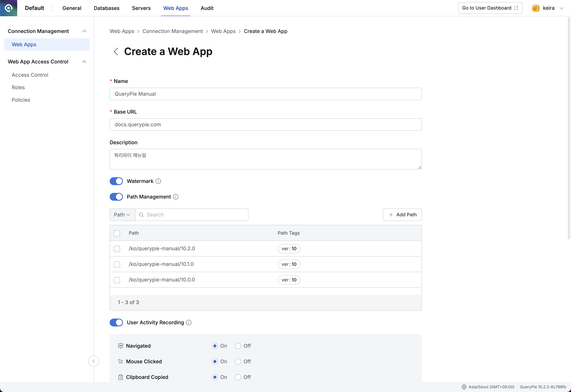Open the Servers tab
The width and height of the screenshot is (571, 392).
pyautogui.click(x=141, y=8)
